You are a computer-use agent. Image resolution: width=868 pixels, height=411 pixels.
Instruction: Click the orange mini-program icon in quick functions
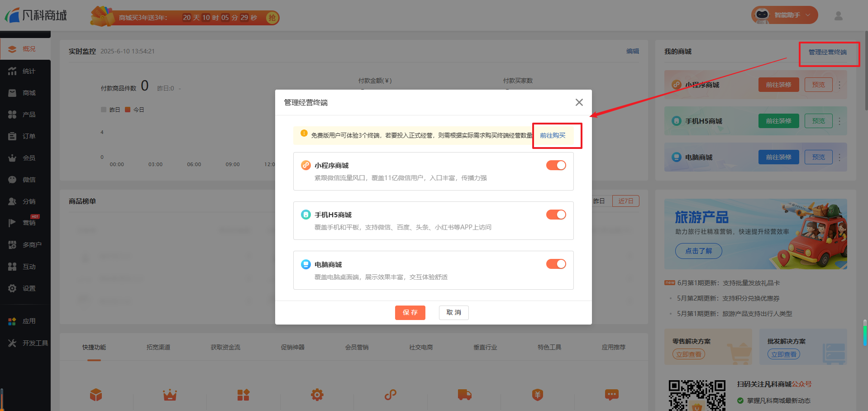[x=391, y=395]
